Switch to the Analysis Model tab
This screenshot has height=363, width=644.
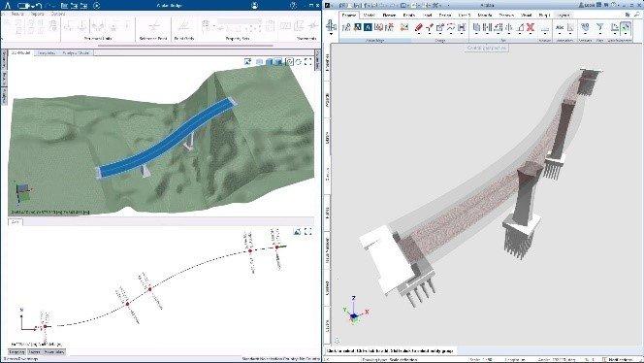76,52
